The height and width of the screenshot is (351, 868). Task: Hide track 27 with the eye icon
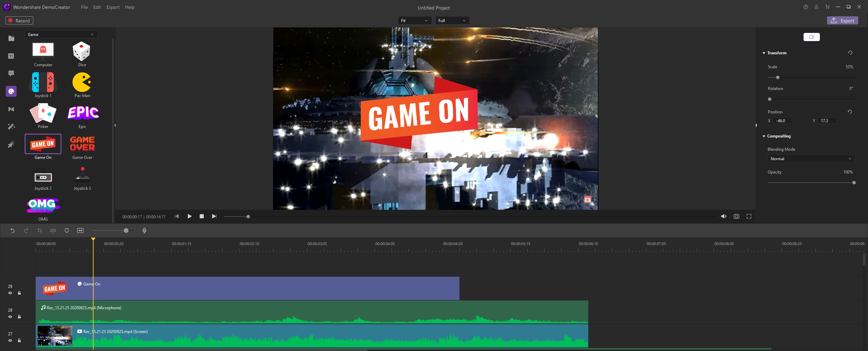(10, 340)
